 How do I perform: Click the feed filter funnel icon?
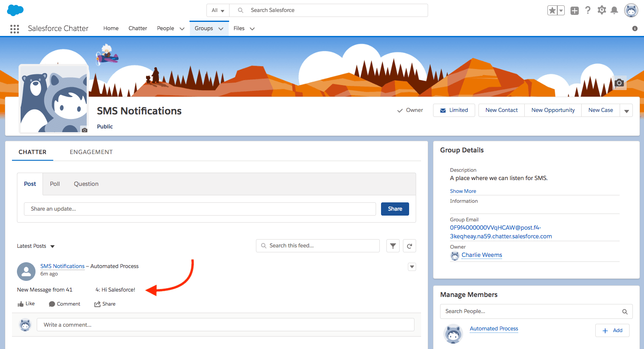393,245
